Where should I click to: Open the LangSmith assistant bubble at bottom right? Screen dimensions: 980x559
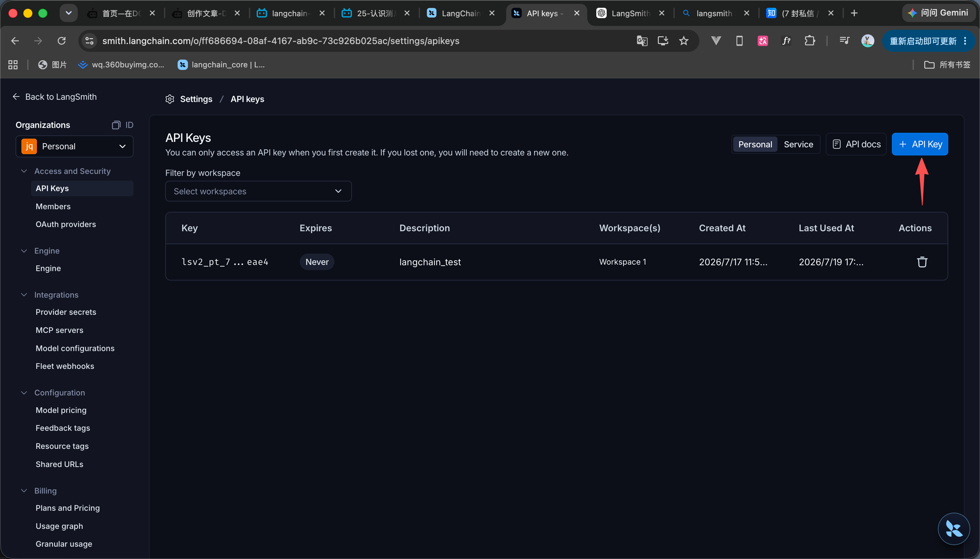(953, 529)
